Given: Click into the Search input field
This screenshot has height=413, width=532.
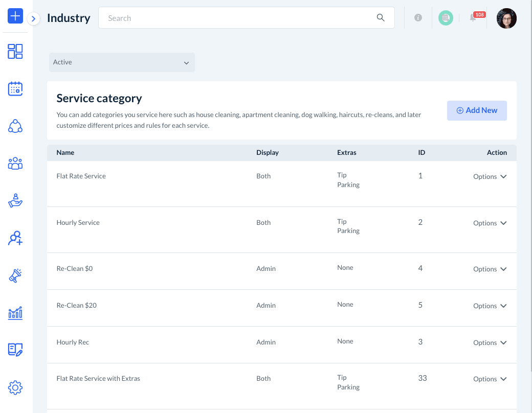Looking at the screenshot, I should [x=238, y=18].
